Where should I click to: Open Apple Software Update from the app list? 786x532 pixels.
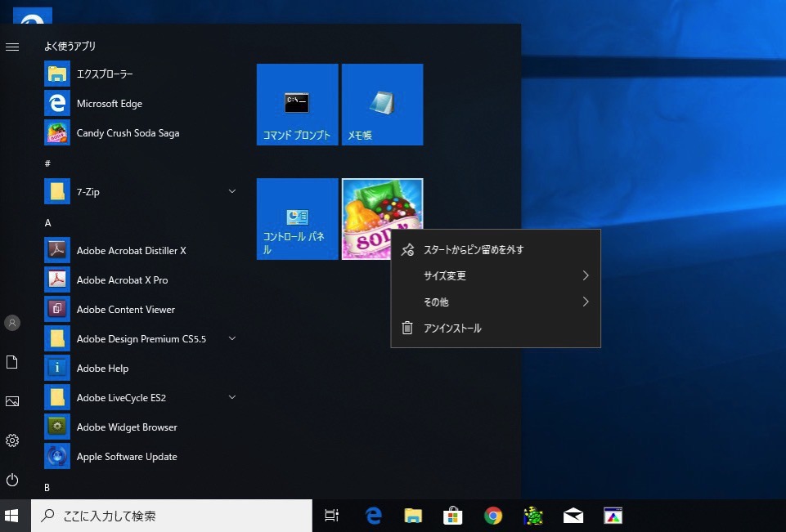click(x=127, y=457)
